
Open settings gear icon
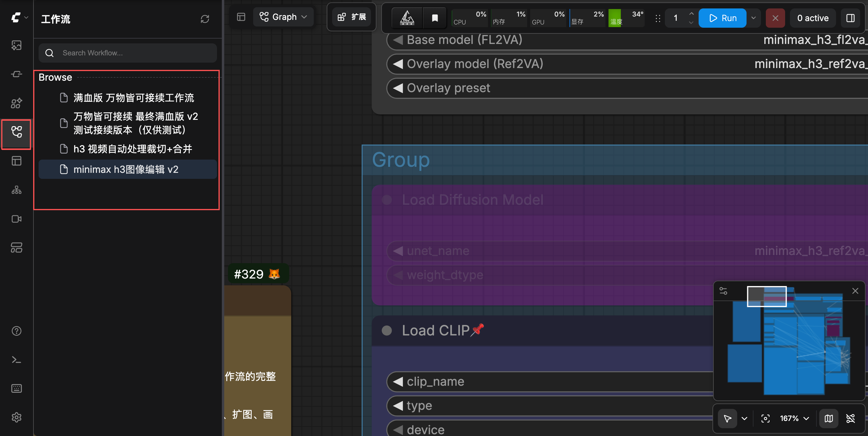click(16, 418)
